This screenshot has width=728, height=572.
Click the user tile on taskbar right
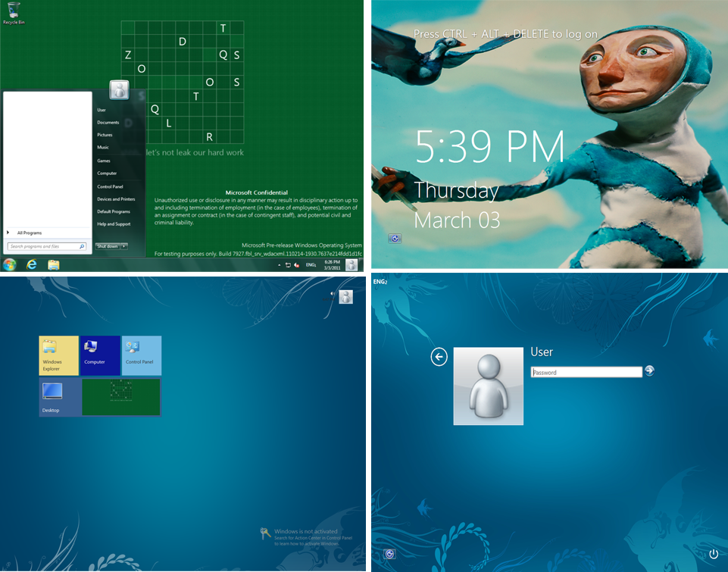(352, 264)
